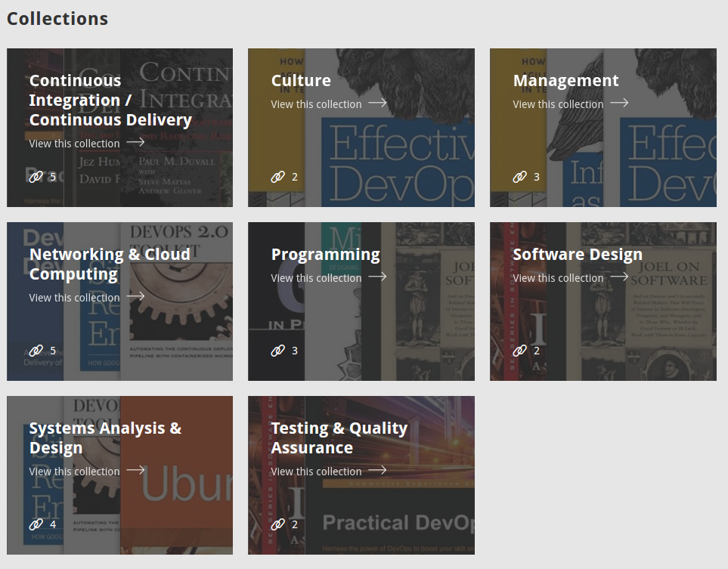This screenshot has height=569, width=728.
Task: Click the arrow icon beside Management's view link
Action: [x=618, y=103]
